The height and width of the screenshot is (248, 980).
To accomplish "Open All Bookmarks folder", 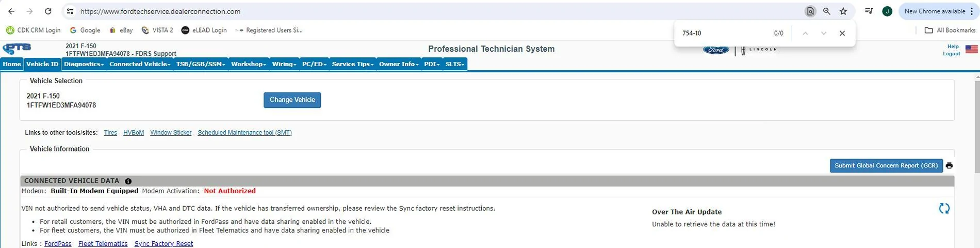I will pos(950,30).
